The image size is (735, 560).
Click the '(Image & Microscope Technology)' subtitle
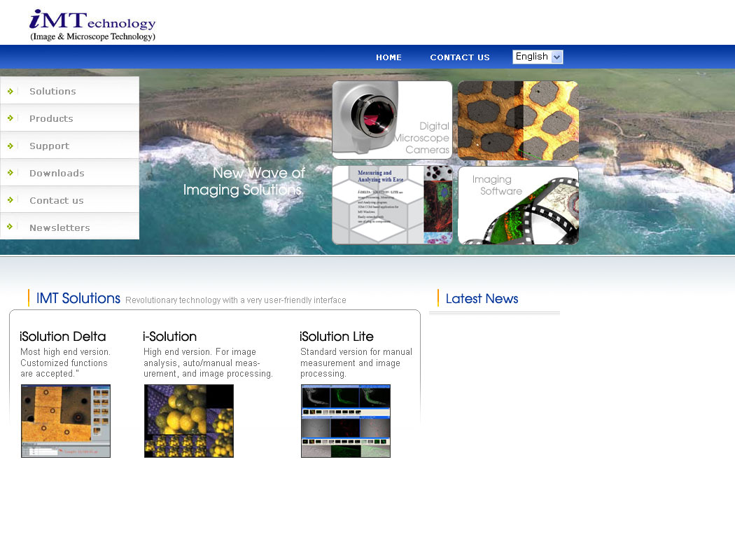click(93, 36)
